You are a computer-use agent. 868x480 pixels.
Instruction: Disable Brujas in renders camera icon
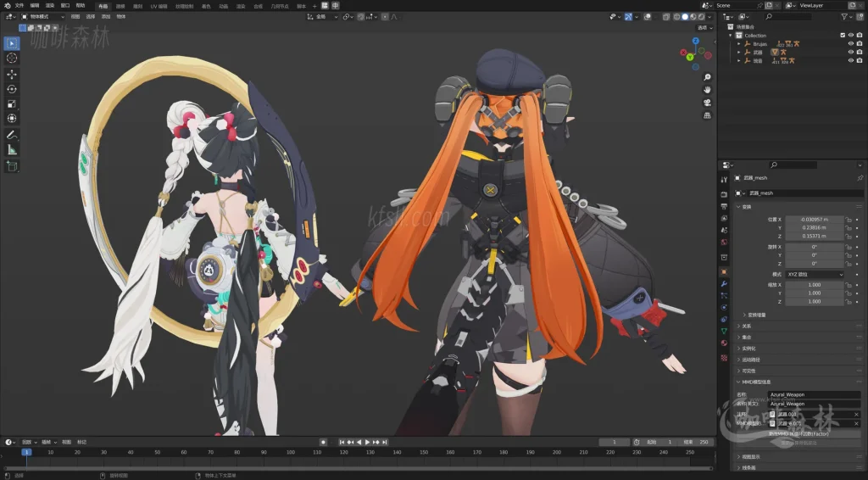tap(860, 44)
